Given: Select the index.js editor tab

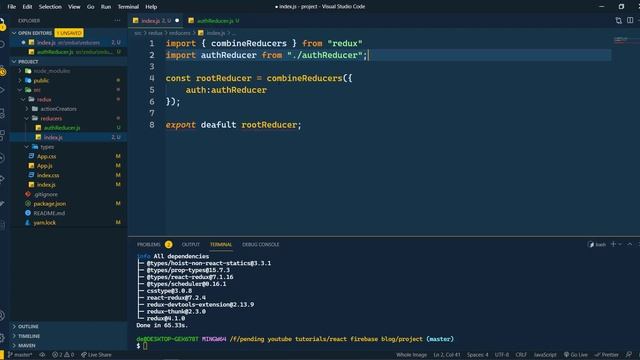Looking at the screenshot, I should [x=156, y=20].
